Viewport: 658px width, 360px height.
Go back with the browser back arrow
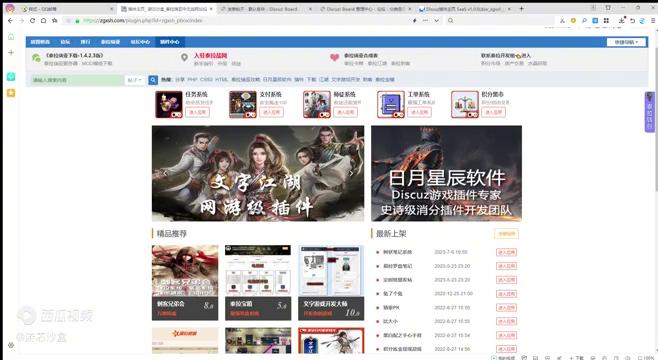click(10, 20)
